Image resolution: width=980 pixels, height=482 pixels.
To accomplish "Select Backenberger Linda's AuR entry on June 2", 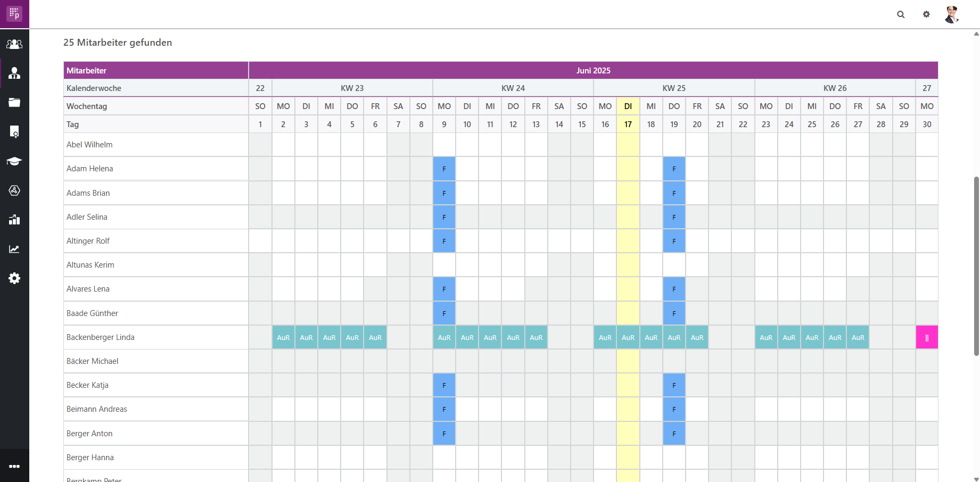I will pos(283,337).
